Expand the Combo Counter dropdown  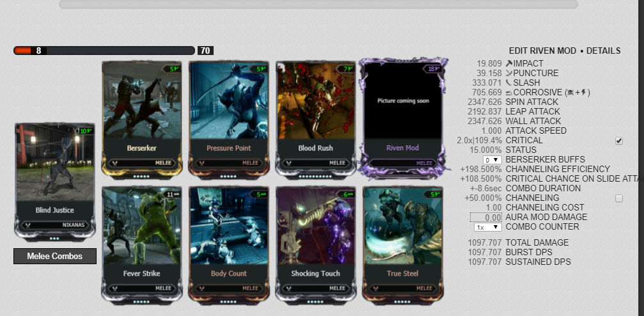tap(488, 227)
